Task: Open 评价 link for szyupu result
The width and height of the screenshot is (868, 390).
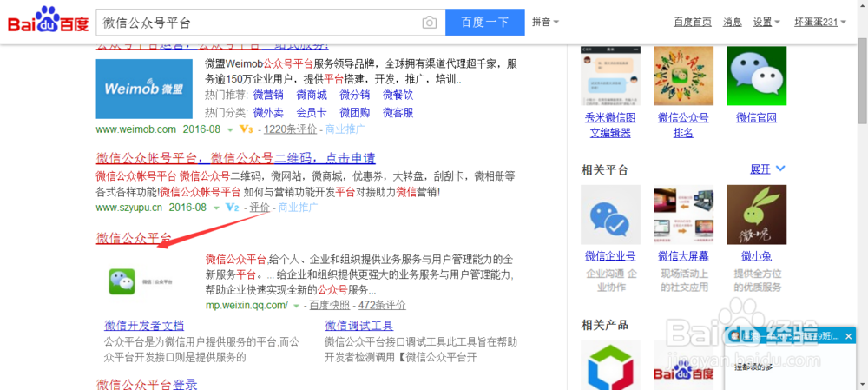Action: coord(260,208)
